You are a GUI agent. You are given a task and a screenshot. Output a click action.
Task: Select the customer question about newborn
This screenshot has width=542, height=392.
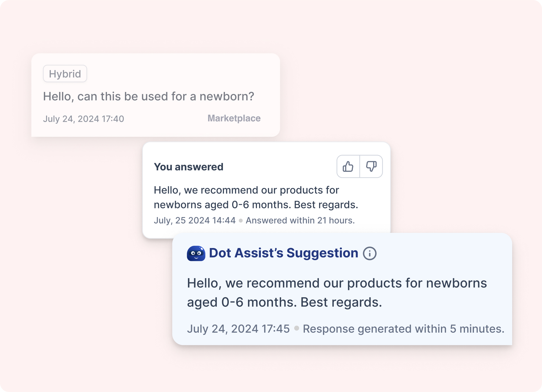tap(149, 96)
